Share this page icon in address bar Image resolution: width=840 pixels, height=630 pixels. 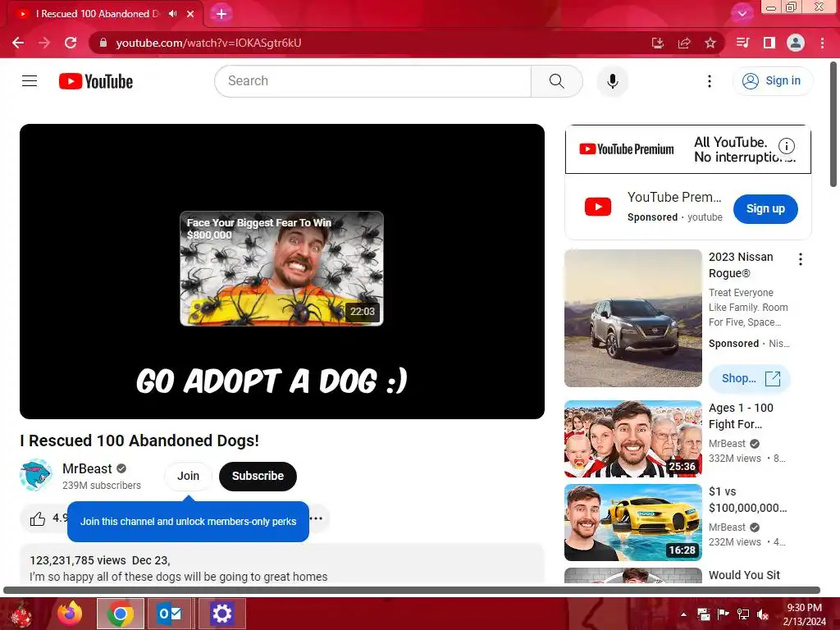[684, 43]
